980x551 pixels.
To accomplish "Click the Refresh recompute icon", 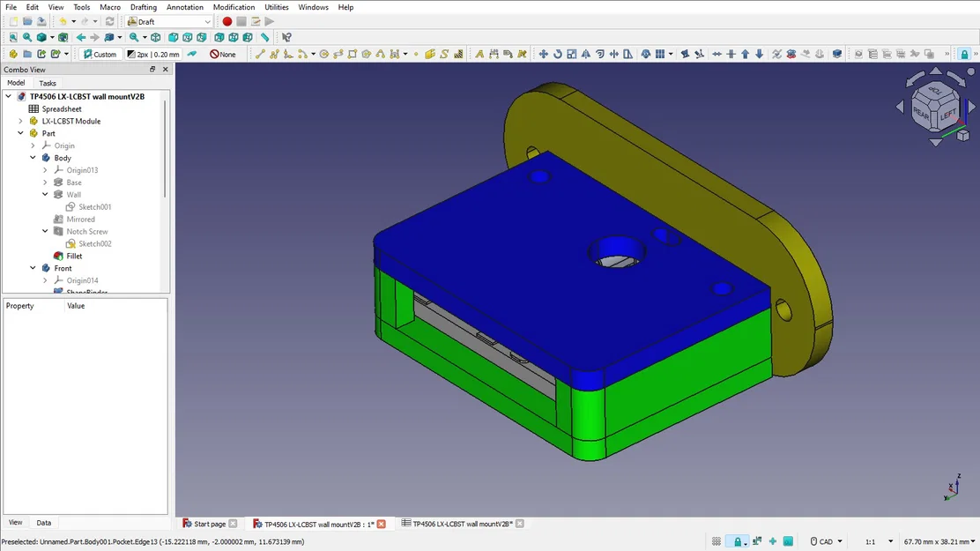I will [x=109, y=21].
